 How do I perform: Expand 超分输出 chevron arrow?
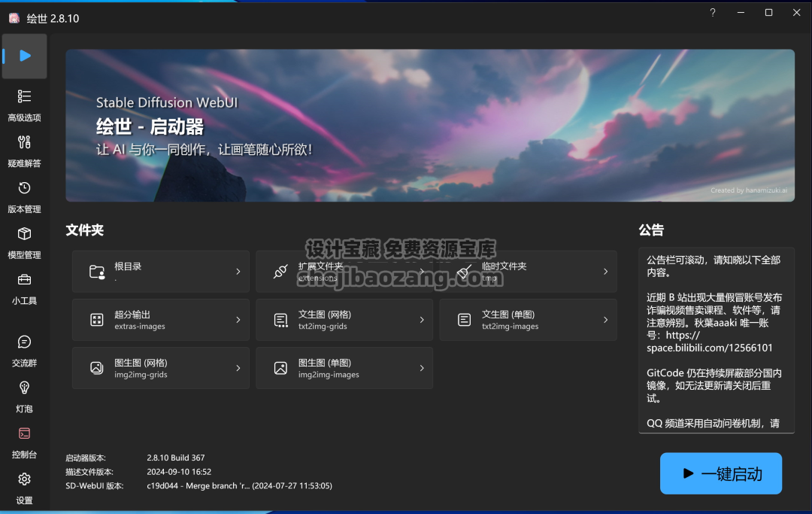238,320
